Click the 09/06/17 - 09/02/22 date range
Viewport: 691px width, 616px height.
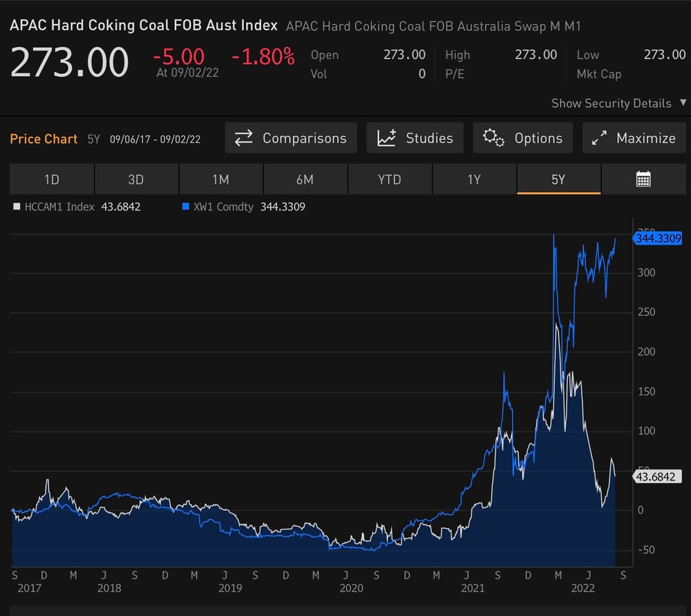[x=155, y=140]
